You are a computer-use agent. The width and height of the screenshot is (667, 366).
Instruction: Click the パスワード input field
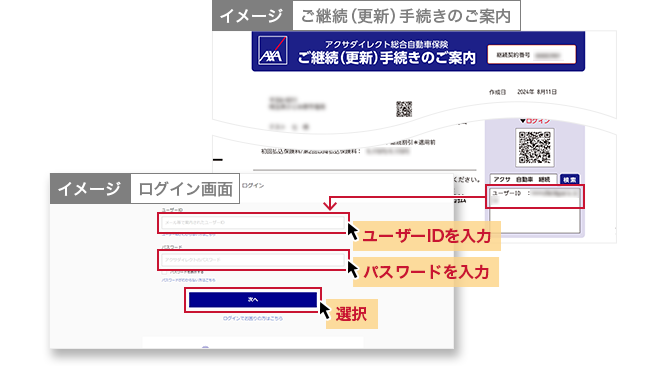(x=253, y=260)
